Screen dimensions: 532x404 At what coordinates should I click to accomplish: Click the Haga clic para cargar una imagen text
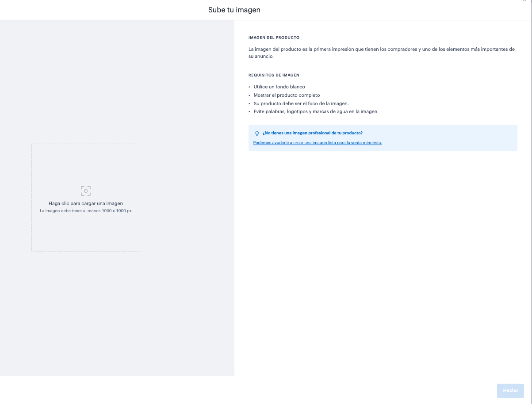(85, 204)
